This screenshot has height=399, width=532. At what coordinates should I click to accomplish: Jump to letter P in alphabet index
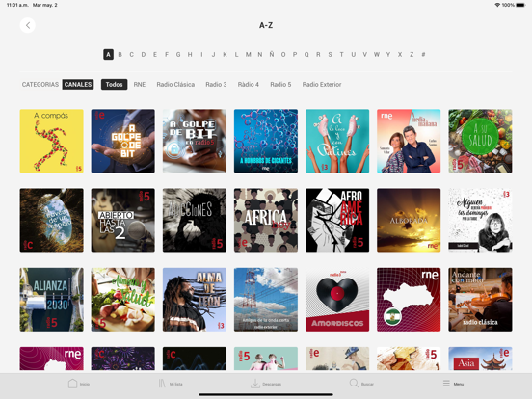295,54
